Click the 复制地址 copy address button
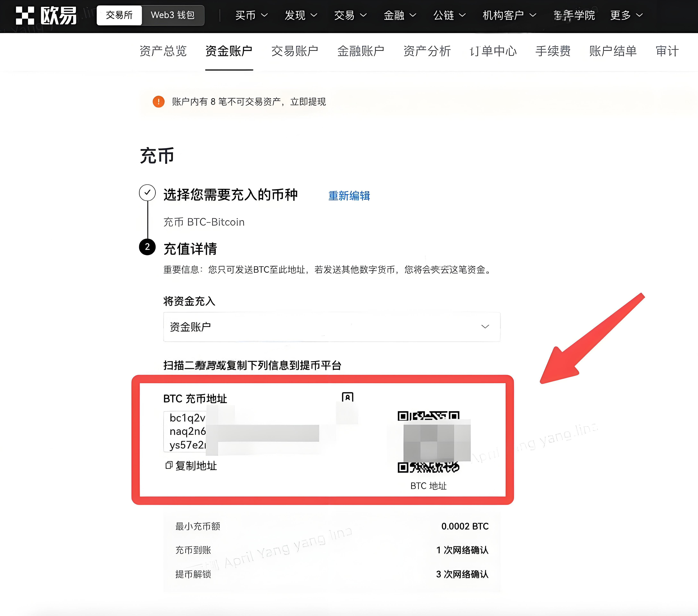Image resolution: width=698 pixels, height=616 pixels. click(x=196, y=465)
